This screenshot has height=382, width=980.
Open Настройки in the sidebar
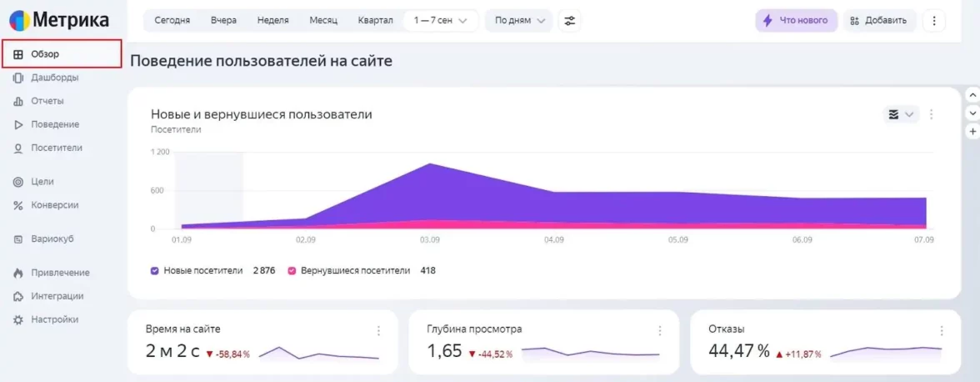click(x=54, y=319)
